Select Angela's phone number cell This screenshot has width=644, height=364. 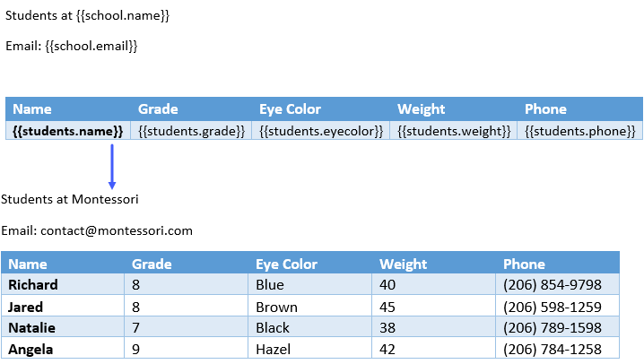pyautogui.click(x=557, y=349)
